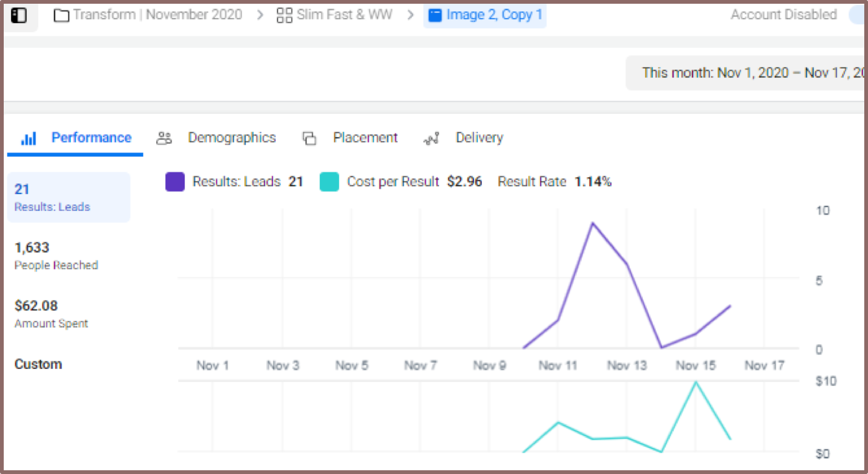The width and height of the screenshot is (868, 474).
Task: Click the purple leads line peak
Action: (x=592, y=223)
